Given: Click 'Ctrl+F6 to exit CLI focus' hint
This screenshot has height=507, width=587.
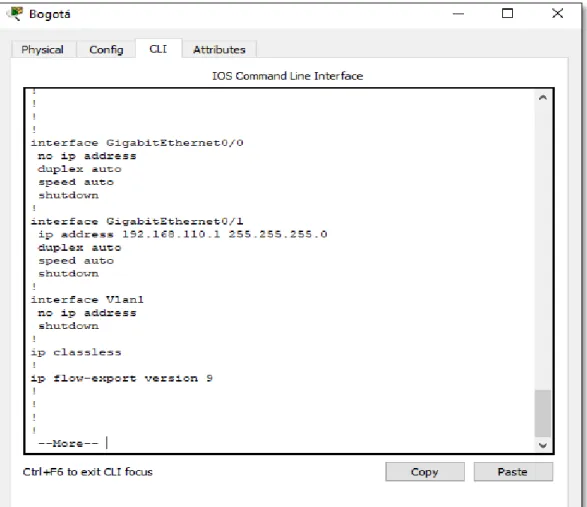Looking at the screenshot, I should tap(88, 472).
